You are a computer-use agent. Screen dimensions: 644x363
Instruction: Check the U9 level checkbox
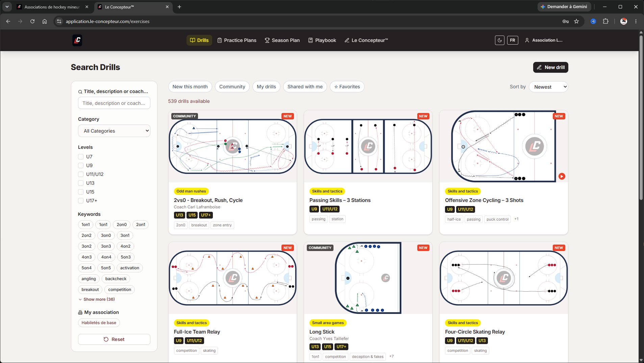(81, 165)
